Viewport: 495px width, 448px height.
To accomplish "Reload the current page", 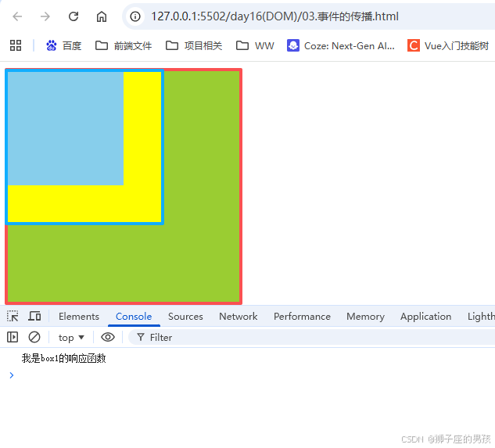I will [x=74, y=16].
